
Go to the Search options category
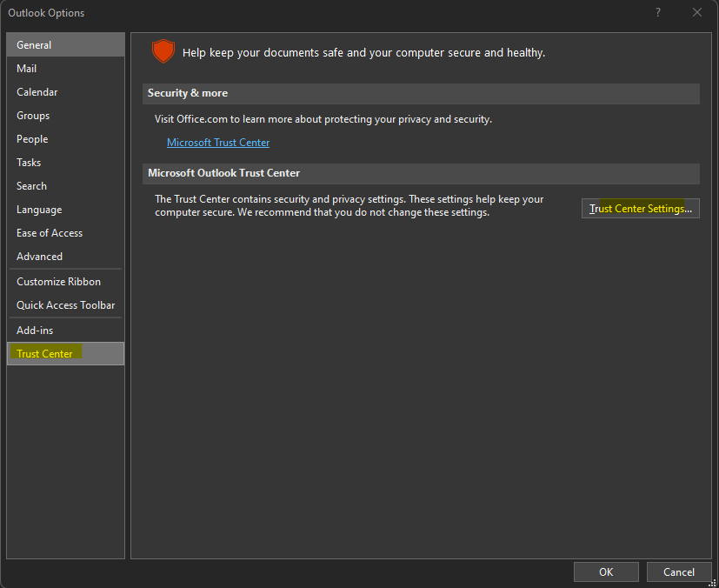click(x=65, y=186)
